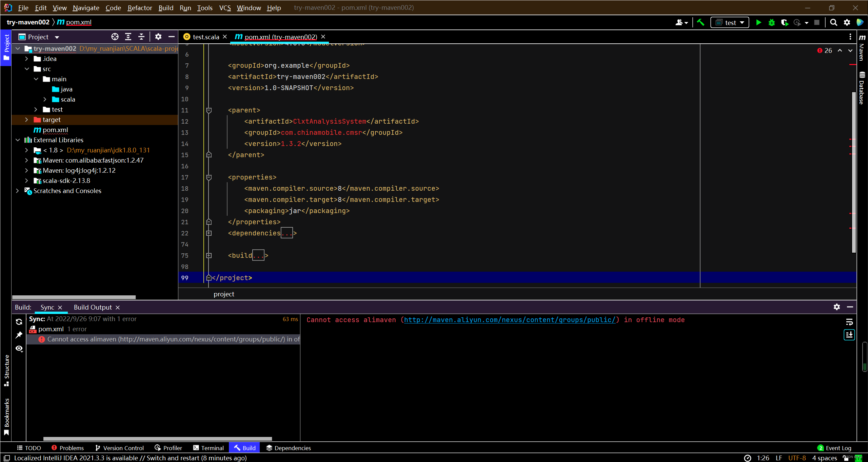Open Search Everywhere magnifier icon

click(x=833, y=22)
